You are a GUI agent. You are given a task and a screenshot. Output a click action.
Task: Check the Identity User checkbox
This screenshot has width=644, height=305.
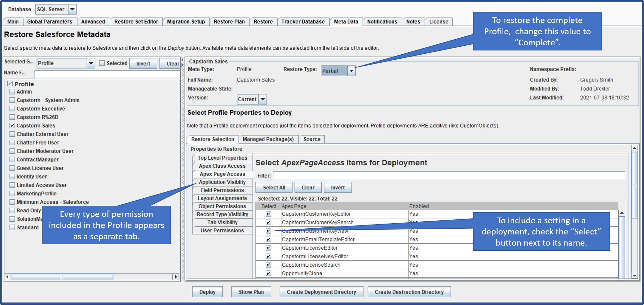click(12, 177)
